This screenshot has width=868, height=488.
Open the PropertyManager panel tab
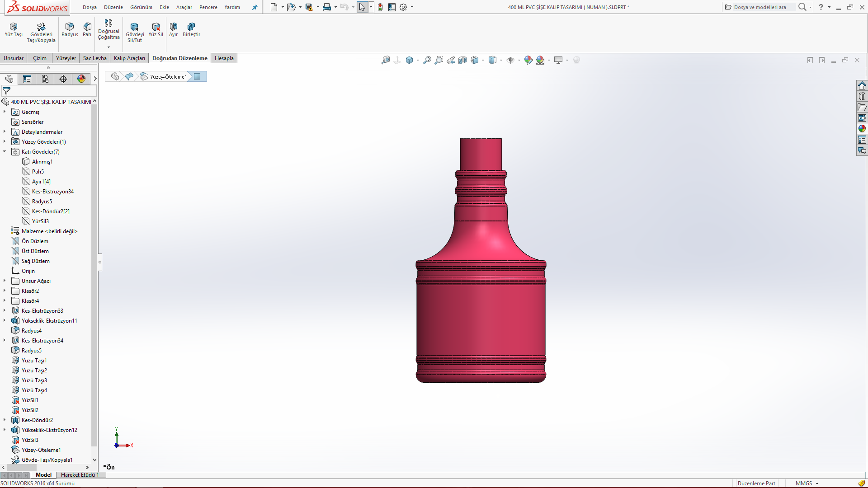[27, 79]
